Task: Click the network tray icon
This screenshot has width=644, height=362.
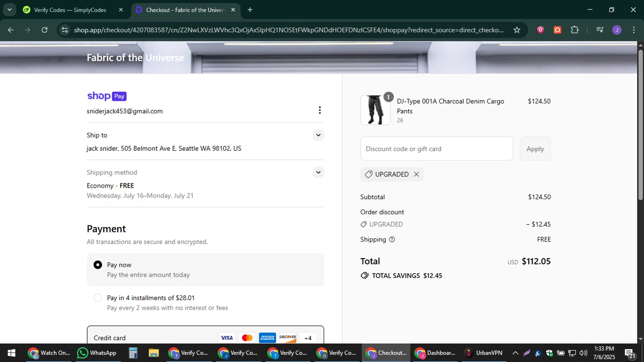Action: click(572, 353)
